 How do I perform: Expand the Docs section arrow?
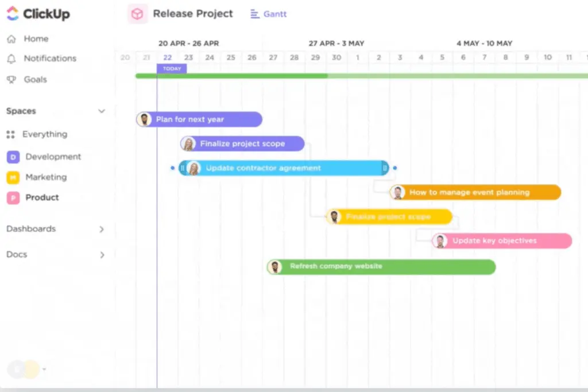102,255
